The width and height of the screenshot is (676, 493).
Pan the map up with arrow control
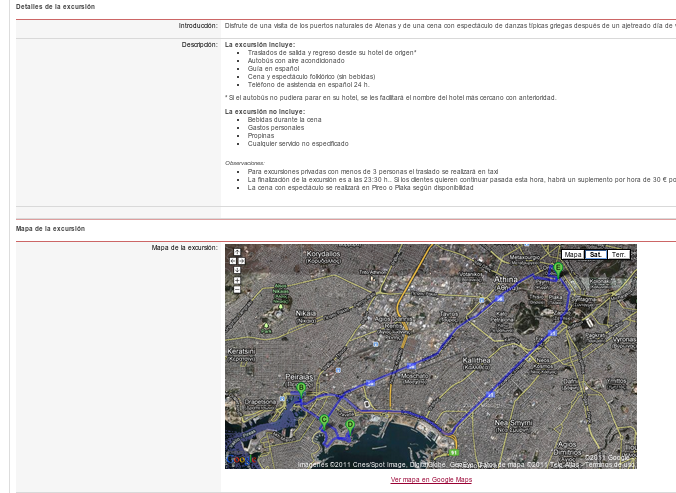click(236, 251)
